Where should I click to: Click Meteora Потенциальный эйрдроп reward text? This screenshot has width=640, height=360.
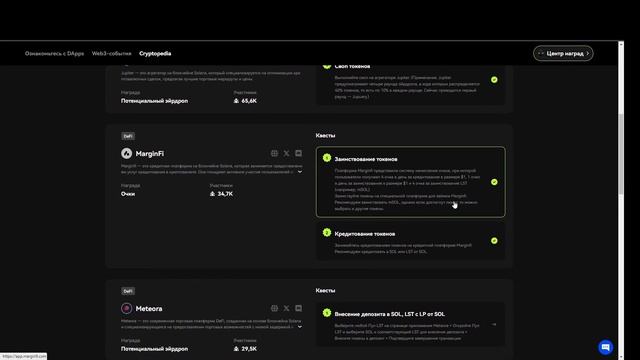click(x=154, y=349)
